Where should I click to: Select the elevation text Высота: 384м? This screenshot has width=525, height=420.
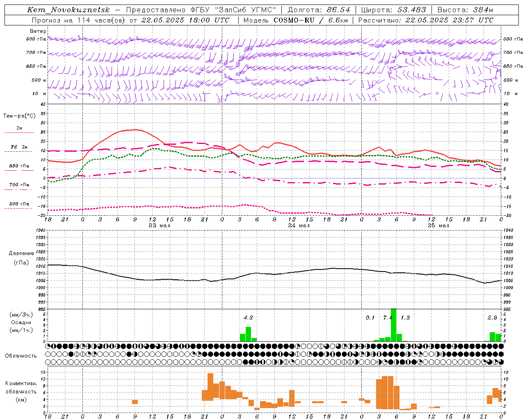(x=465, y=10)
